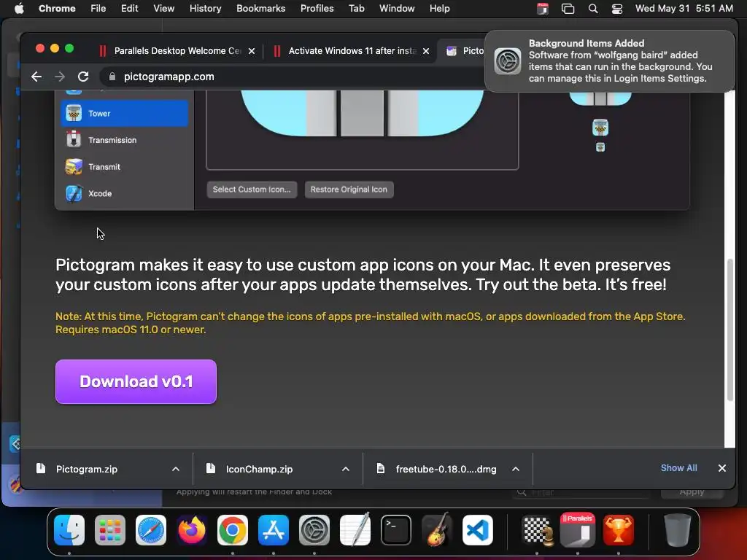Image resolution: width=747 pixels, height=560 pixels.
Task: Open the Pictogram.zip downloaded file
Action: tap(87, 469)
